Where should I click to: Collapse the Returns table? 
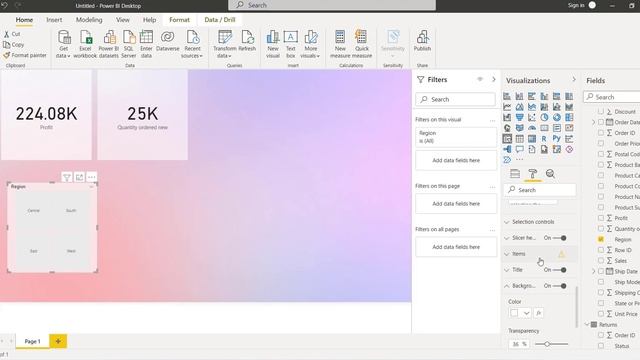[x=587, y=324]
